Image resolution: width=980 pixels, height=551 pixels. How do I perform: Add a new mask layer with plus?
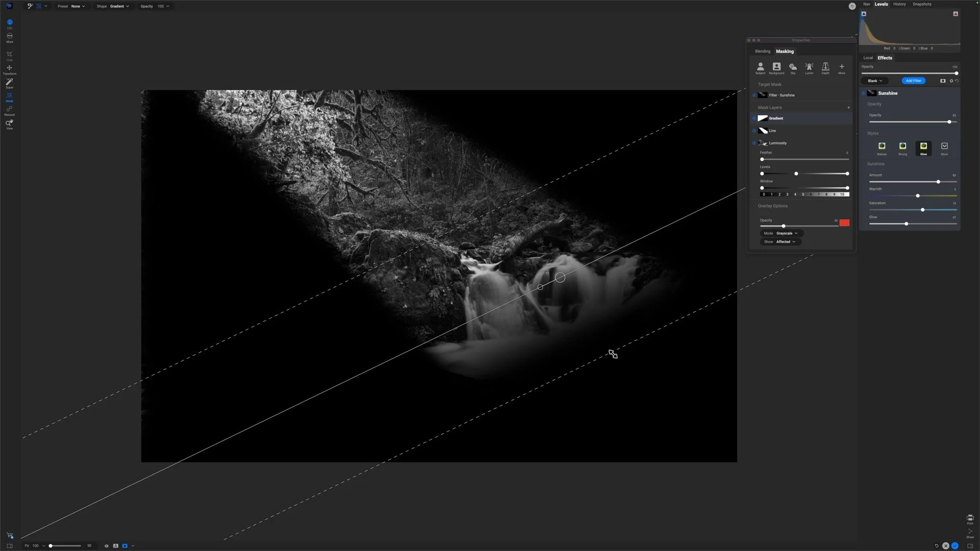tap(849, 108)
